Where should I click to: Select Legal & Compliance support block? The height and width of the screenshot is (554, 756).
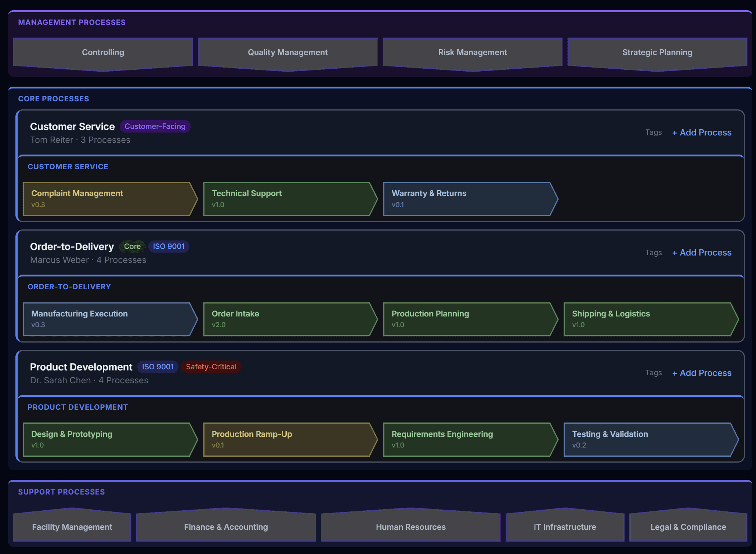pyautogui.click(x=688, y=527)
